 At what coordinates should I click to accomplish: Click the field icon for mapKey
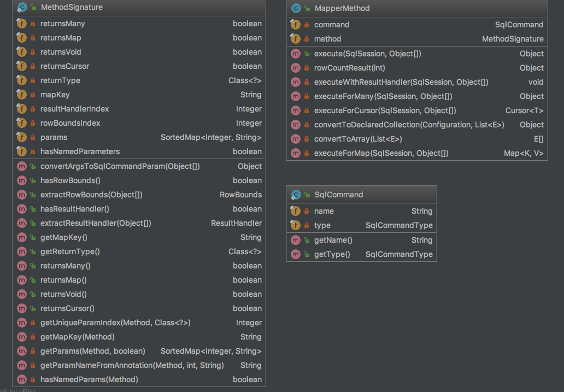(21, 95)
